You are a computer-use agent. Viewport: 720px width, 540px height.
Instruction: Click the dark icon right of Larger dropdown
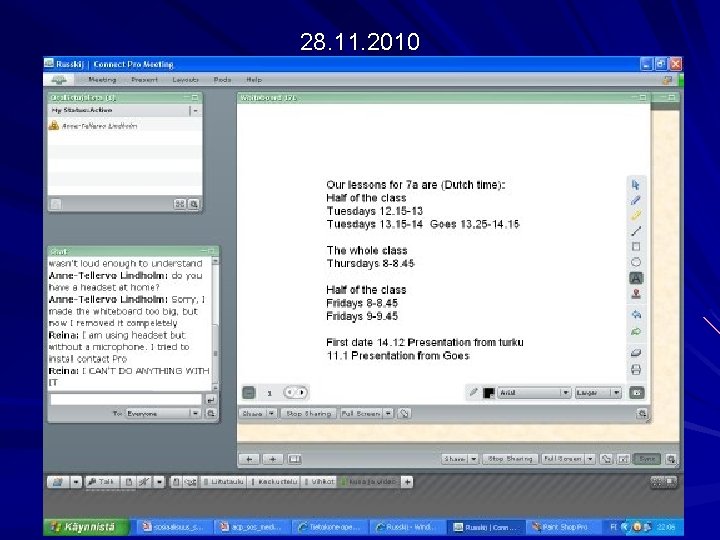point(637,393)
